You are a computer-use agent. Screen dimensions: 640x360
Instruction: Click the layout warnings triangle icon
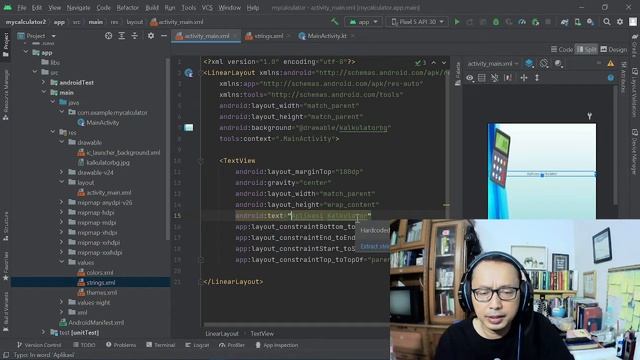click(611, 63)
